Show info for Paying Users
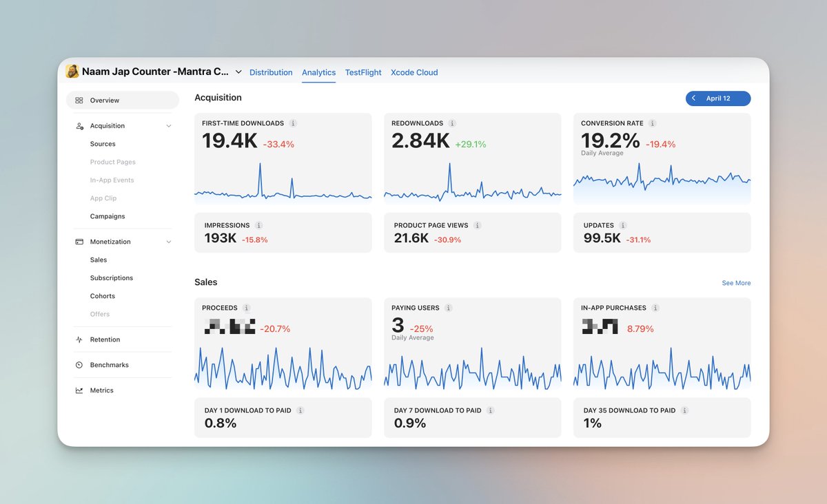 [x=449, y=308]
